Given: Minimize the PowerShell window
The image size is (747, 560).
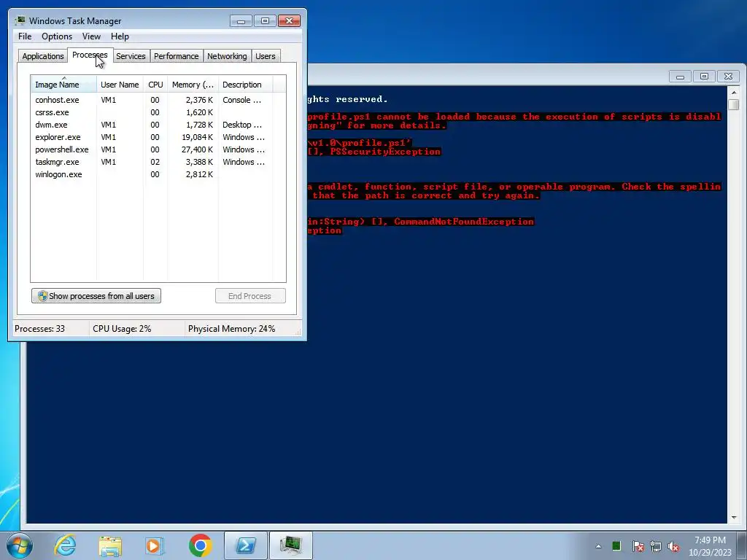Looking at the screenshot, I should click(x=681, y=76).
